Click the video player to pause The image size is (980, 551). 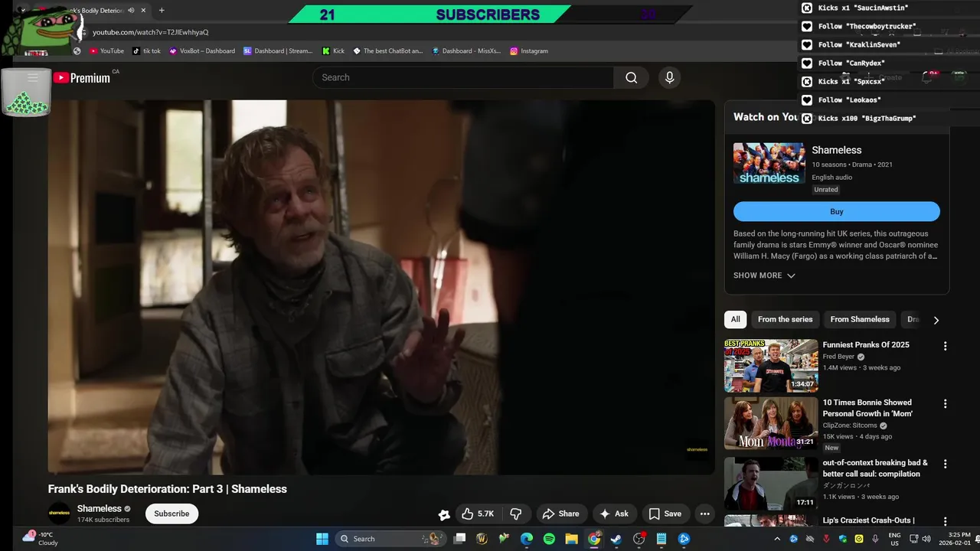[381, 287]
